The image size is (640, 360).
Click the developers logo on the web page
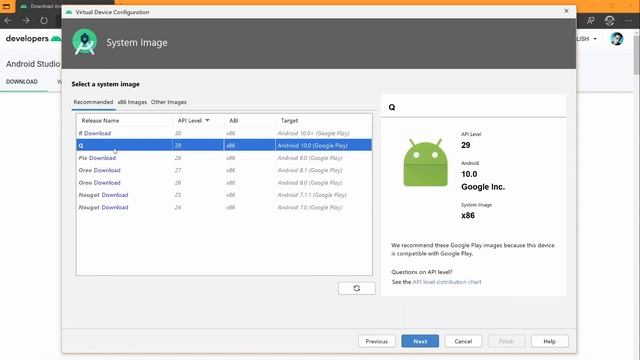pos(33,39)
